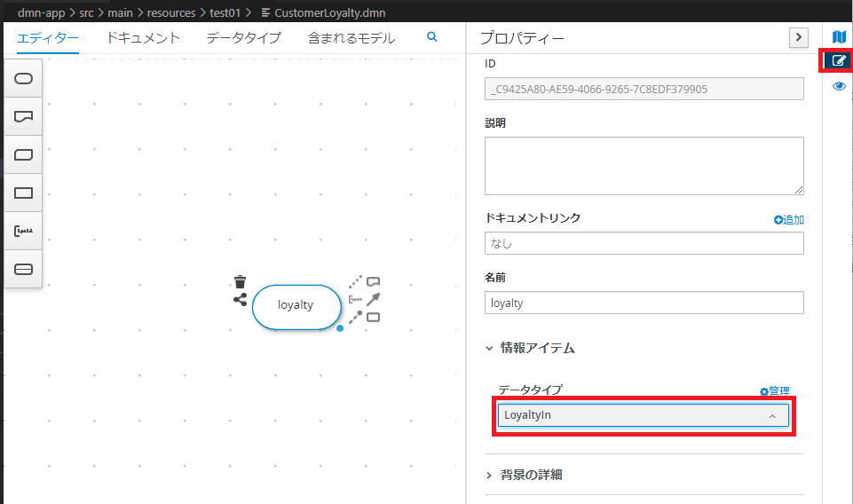This screenshot has height=504, width=853.
Task: Delete the loyalty node with trash icon
Action: (240, 281)
